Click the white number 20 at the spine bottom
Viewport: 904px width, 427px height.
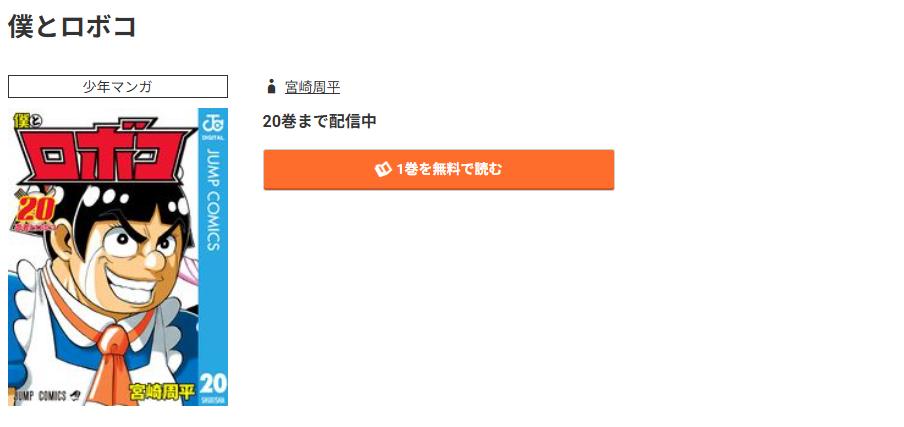(213, 382)
